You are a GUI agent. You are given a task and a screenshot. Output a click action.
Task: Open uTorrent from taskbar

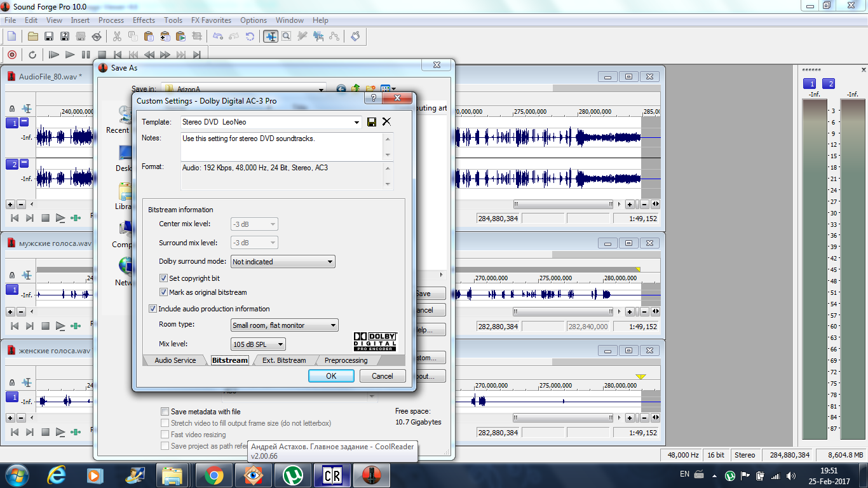click(x=292, y=475)
